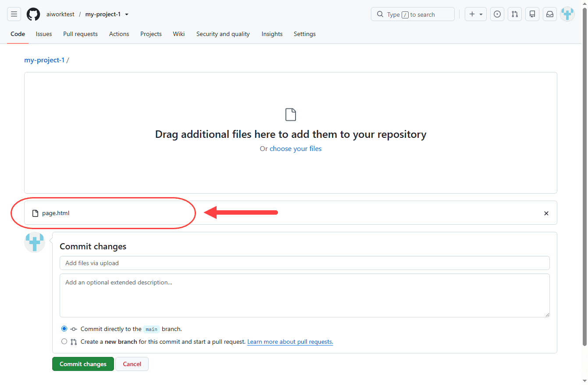This screenshot has width=588, height=385.
Task: Open the hamburger navigation menu
Action: pyautogui.click(x=14, y=14)
